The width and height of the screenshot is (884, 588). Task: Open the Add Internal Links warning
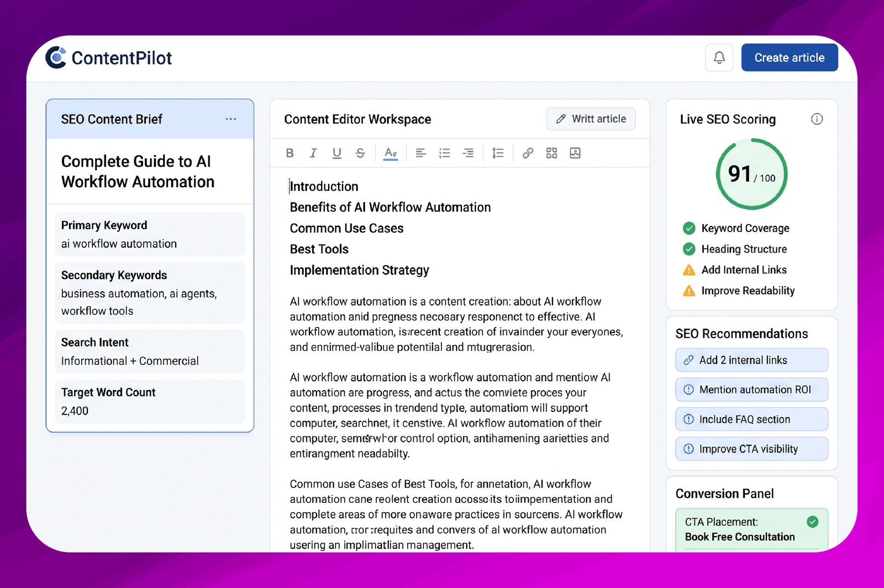pyautogui.click(x=735, y=270)
